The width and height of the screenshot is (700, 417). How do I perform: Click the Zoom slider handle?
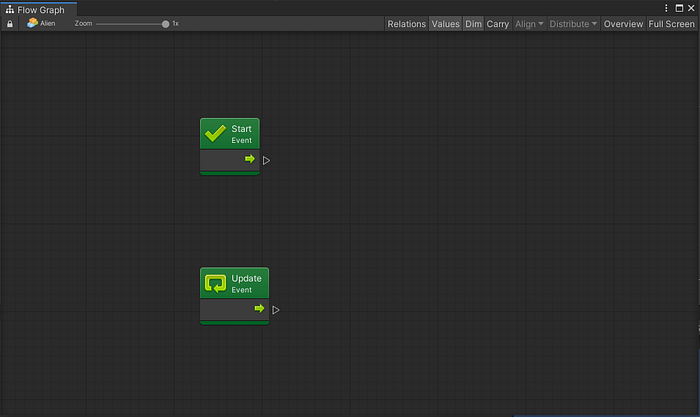(165, 23)
